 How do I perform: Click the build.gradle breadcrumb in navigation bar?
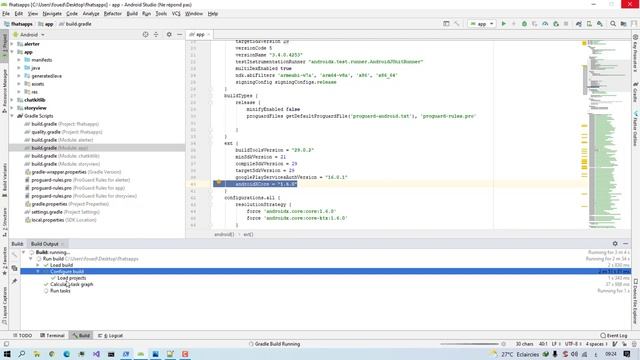tap(76, 24)
